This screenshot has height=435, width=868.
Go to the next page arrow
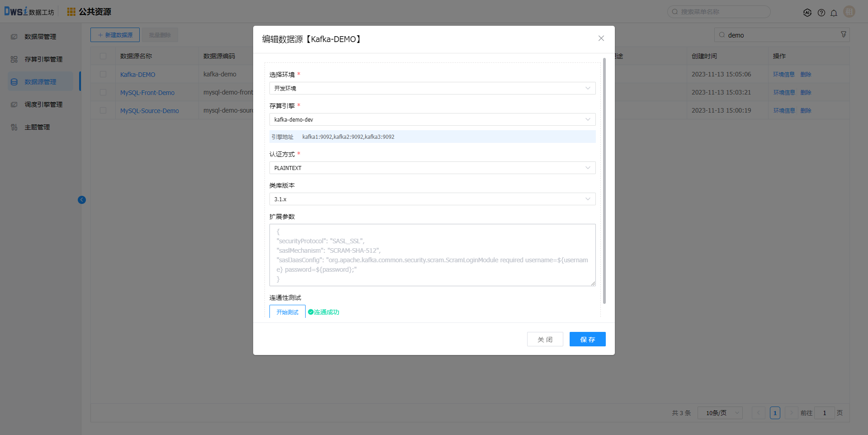coord(792,413)
